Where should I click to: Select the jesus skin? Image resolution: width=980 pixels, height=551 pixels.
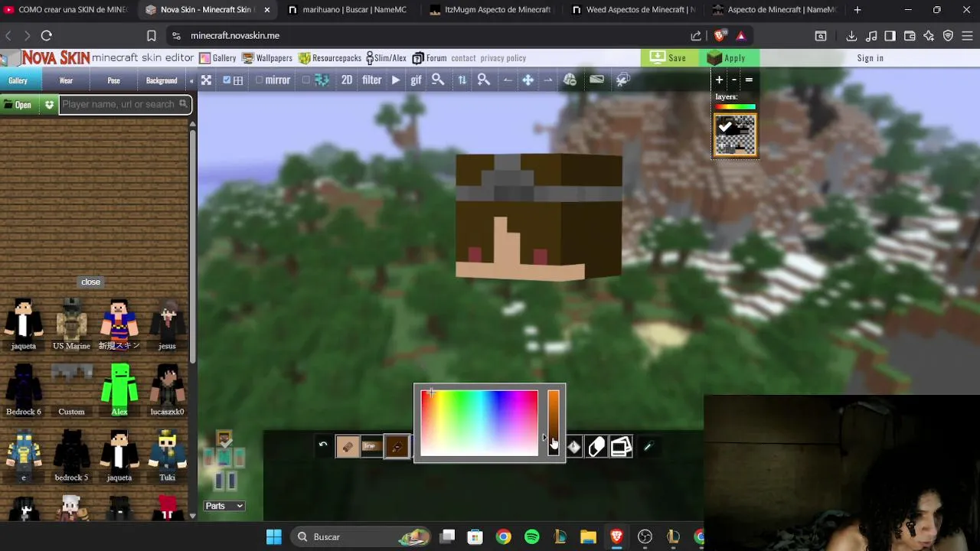pyautogui.click(x=167, y=324)
